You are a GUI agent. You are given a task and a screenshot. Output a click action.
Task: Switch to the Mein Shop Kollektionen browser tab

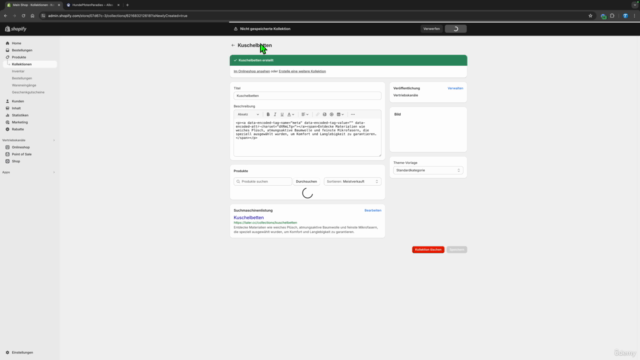tap(33, 5)
